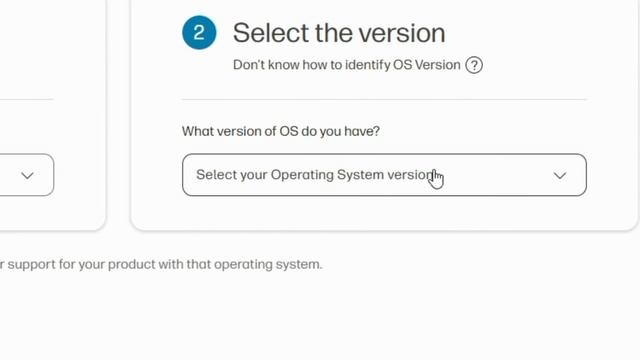The height and width of the screenshot is (360, 640).
Task: Click the What version of OS do you have label
Action: click(281, 131)
